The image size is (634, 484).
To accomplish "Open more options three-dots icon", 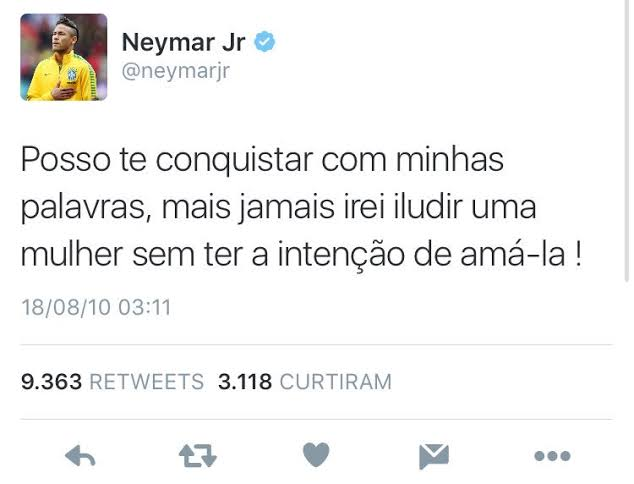I will pyautogui.click(x=552, y=456).
